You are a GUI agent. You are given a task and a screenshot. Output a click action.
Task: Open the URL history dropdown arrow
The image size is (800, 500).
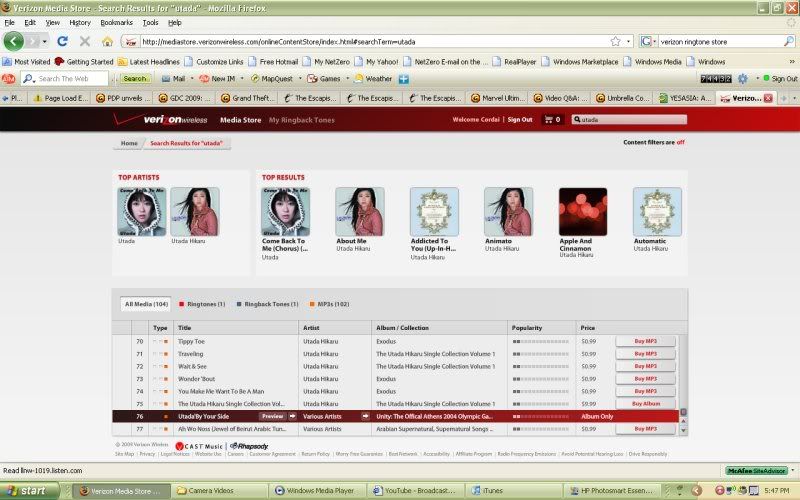(628, 42)
